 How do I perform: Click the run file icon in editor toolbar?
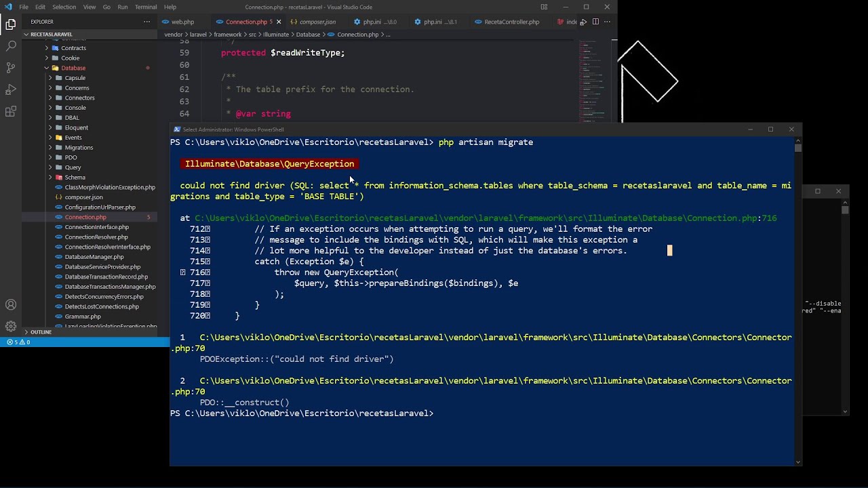(x=583, y=22)
